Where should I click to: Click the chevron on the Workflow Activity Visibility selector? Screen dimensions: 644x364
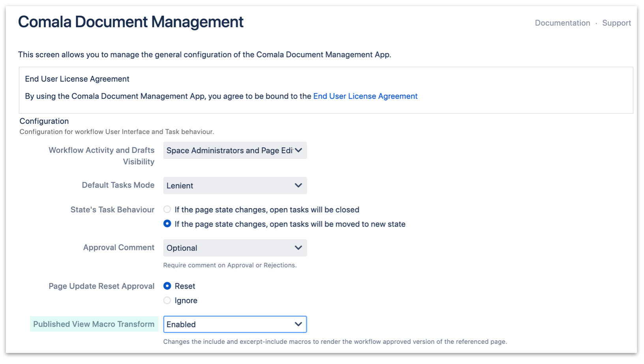[x=299, y=150]
